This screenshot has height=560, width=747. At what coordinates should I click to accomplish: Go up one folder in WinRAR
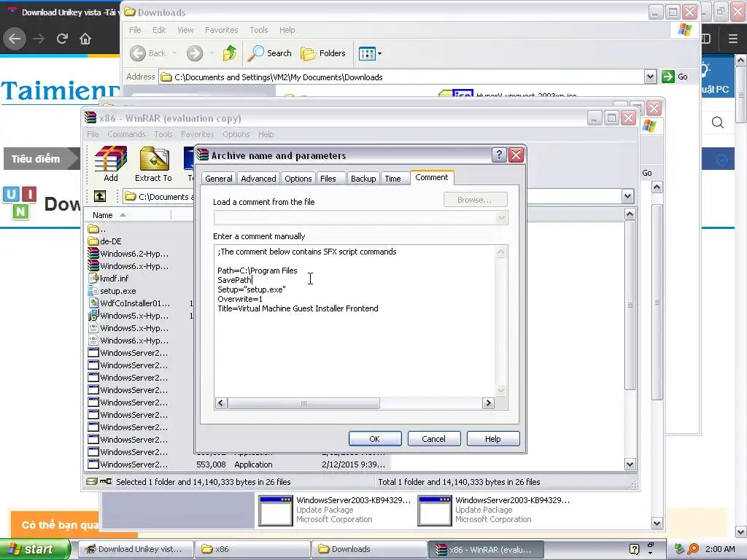100,196
